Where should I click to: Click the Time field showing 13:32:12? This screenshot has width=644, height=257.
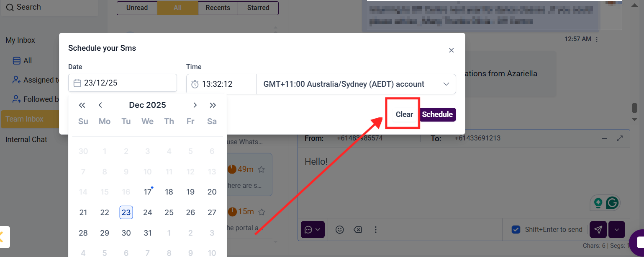(x=221, y=84)
